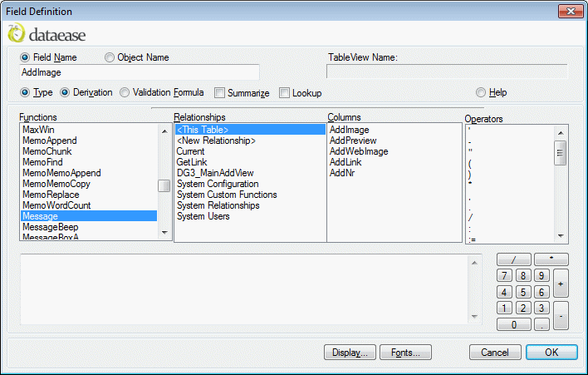Select <This Table> relationship
This screenshot has height=375, width=588.
pyautogui.click(x=250, y=130)
